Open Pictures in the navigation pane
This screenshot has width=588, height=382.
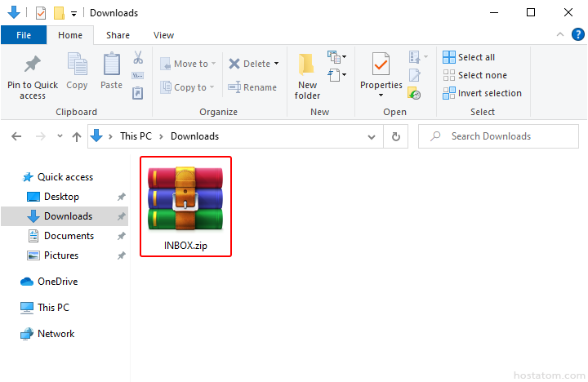(53, 255)
